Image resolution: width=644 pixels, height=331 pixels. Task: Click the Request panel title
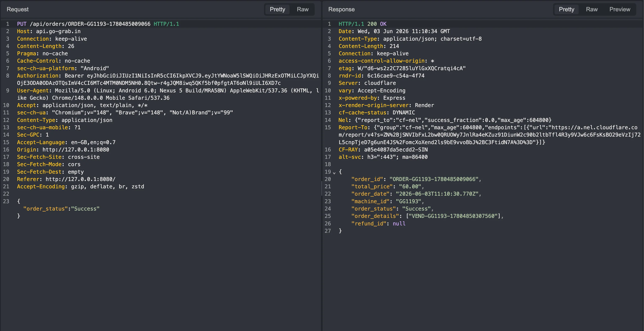point(18,9)
